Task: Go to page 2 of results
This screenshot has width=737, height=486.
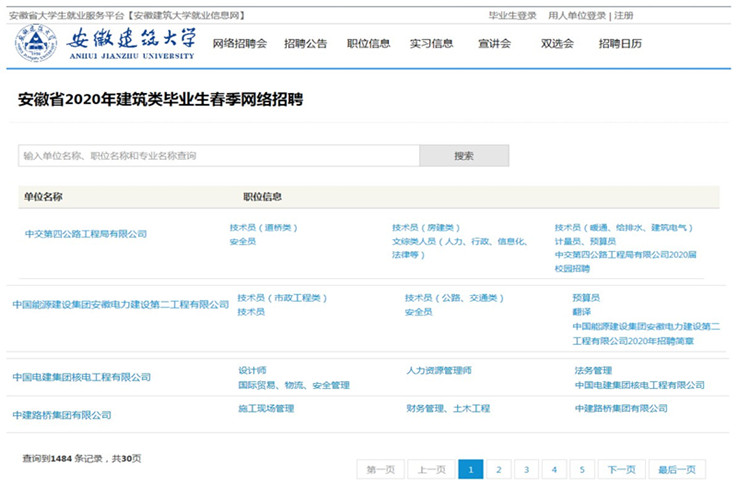Action: 498,469
